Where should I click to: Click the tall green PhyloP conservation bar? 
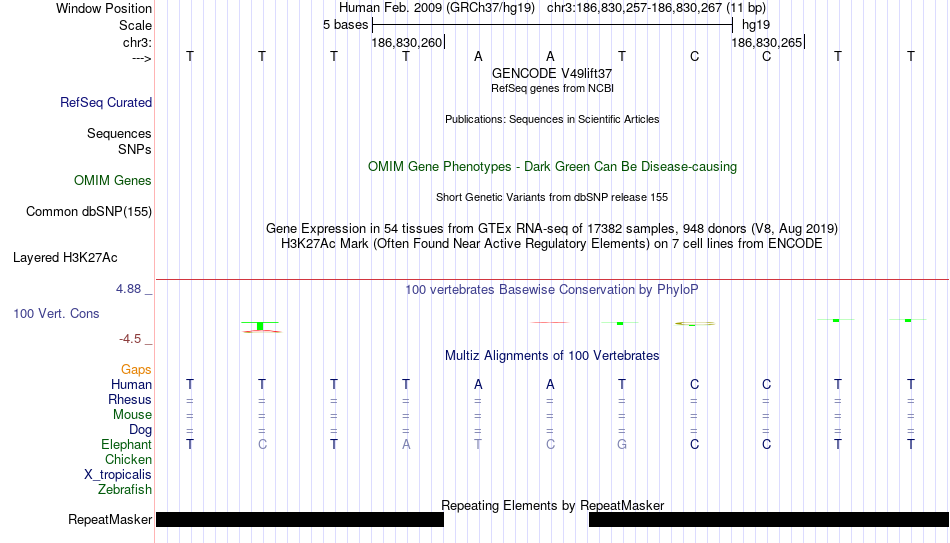[x=260, y=326]
